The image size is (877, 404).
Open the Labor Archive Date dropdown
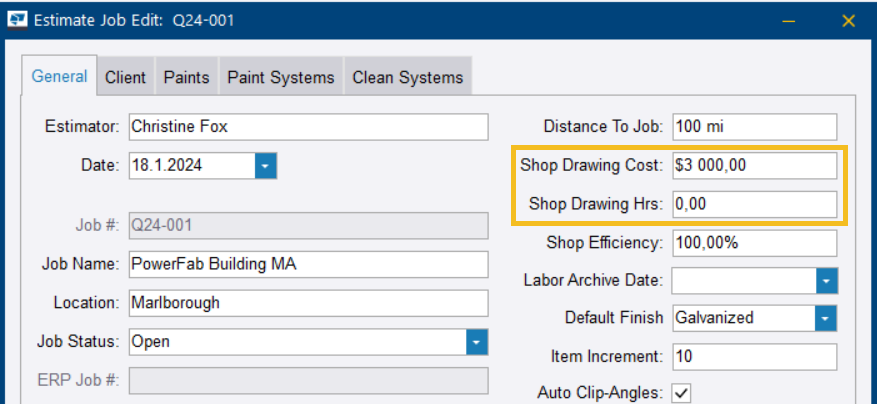tap(826, 281)
